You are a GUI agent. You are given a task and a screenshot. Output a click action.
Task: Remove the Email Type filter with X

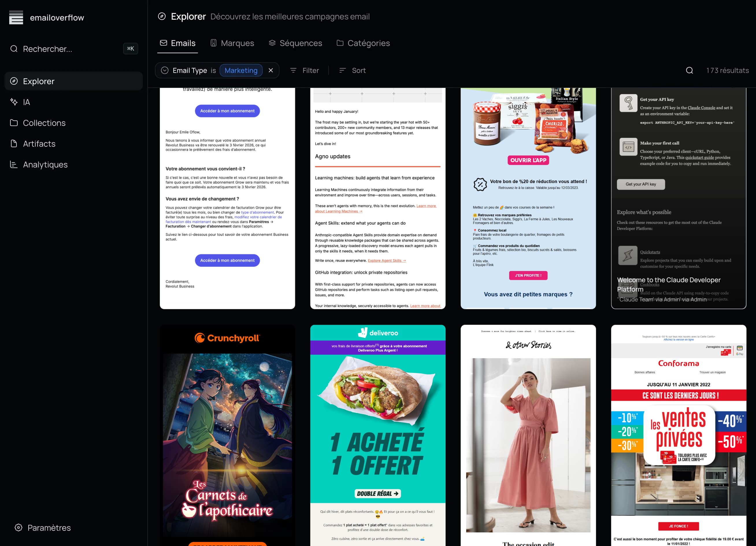click(x=271, y=70)
